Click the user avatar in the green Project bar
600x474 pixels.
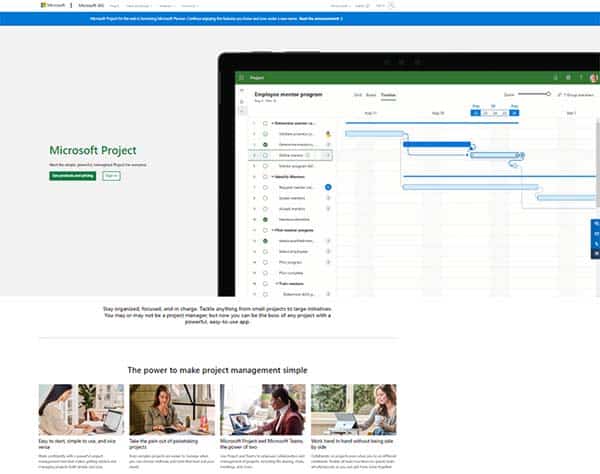593,78
